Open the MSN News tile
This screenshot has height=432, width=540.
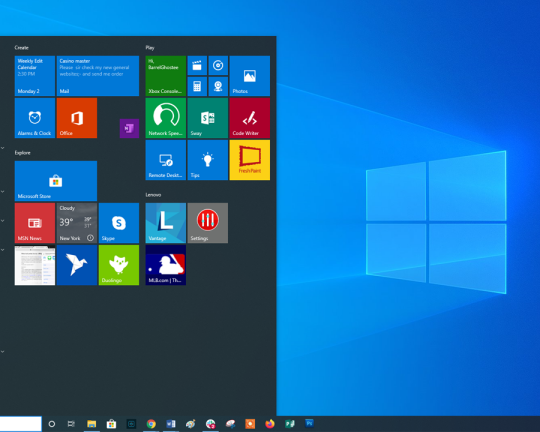35,223
